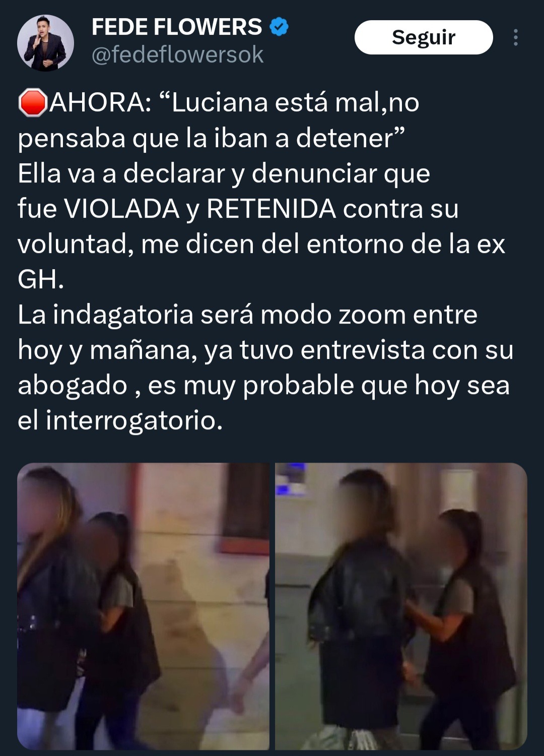The image size is (544, 756).
Task: Click the 'GH.' text line
Action: pyautogui.click(x=41, y=279)
